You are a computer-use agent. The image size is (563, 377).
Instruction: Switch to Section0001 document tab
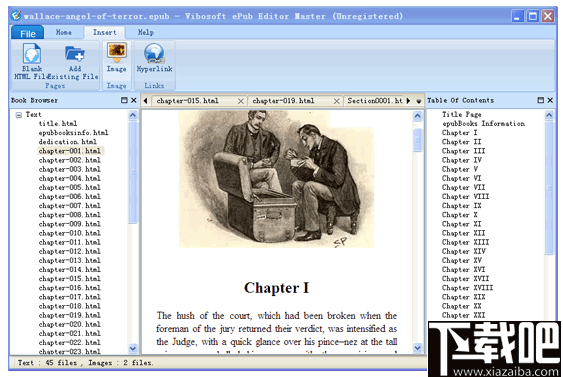tap(374, 101)
